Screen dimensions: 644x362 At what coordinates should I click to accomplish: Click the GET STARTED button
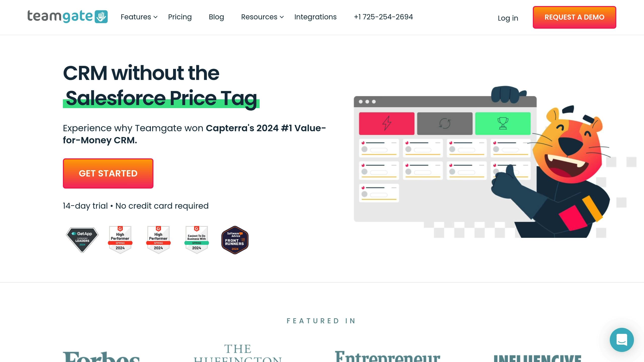coord(108,173)
